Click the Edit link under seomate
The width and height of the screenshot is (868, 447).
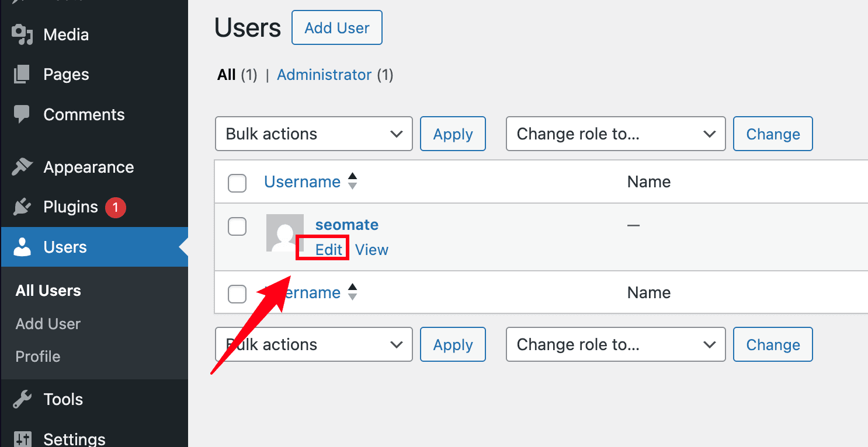[329, 250]
